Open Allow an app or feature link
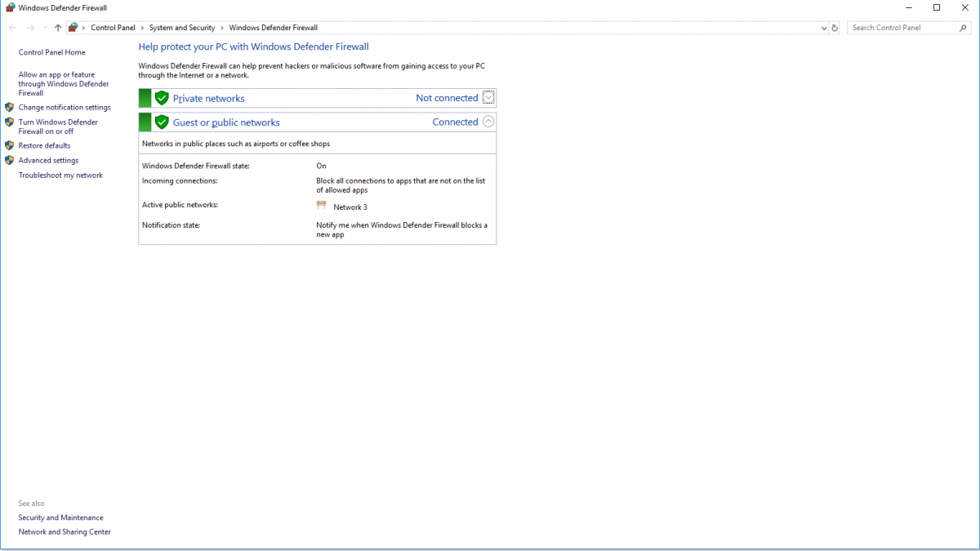The width and height of the screenshot is (980, 551). tap(64, 84)
